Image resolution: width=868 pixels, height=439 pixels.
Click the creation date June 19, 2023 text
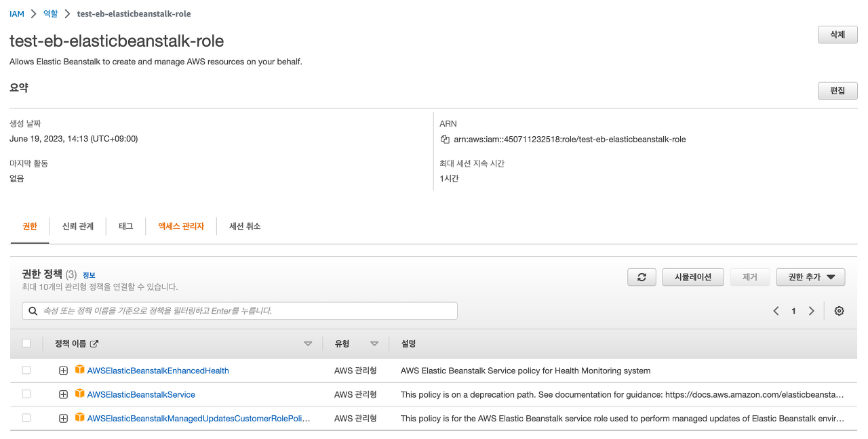coord(74,139)
